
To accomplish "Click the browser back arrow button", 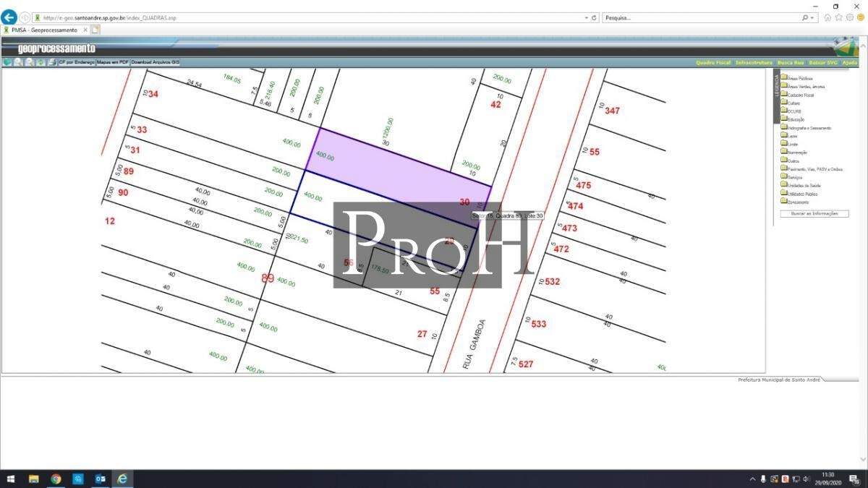I will coord(9,17).
